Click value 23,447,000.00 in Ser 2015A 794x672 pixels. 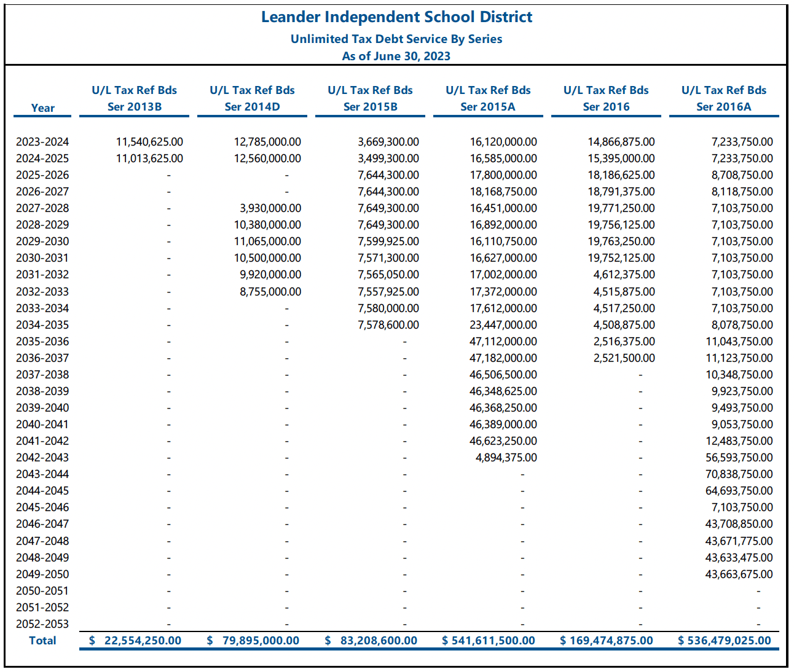(x=503, y=325)
